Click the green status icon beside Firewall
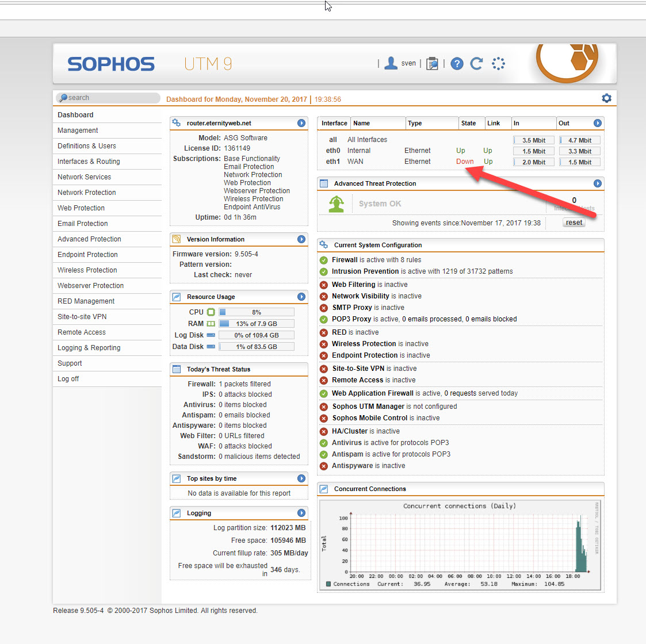 click(x=324, y=260)
